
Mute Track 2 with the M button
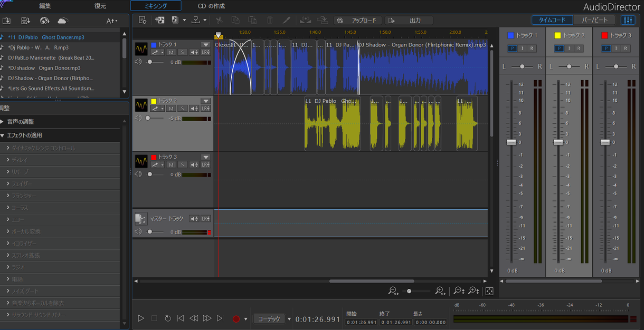click(x=171, y=109)
